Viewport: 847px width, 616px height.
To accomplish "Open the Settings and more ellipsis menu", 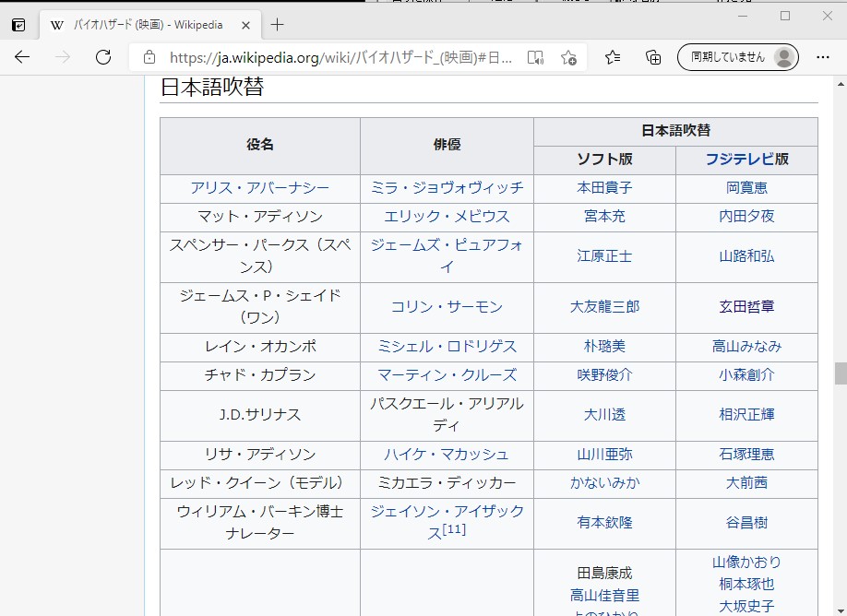I will click(x=823, y=56).
